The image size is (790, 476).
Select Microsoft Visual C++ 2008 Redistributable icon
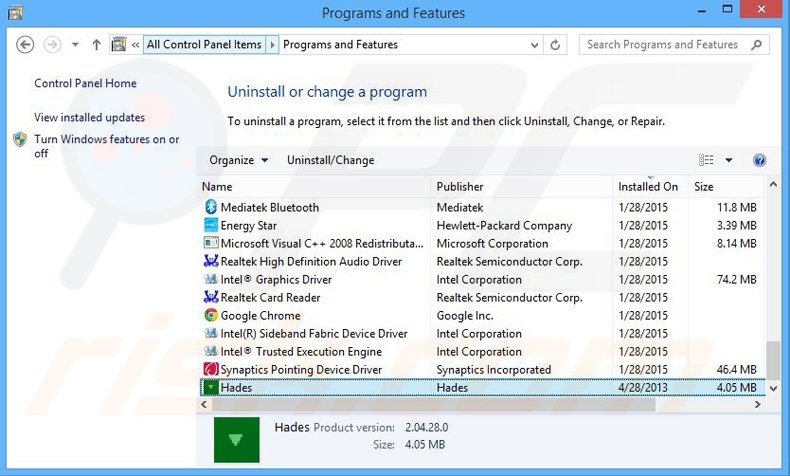tap(211, 243)
